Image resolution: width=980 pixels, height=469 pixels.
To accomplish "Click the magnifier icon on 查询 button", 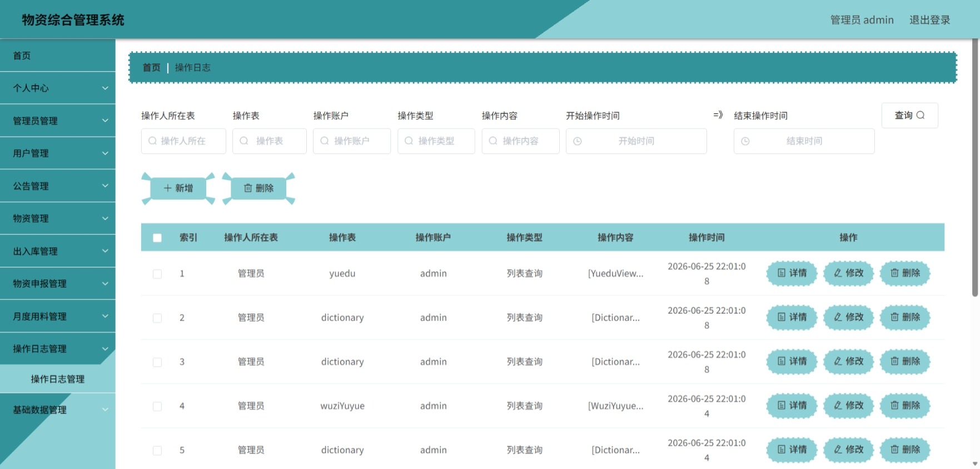I will click(x=921, y=115).
